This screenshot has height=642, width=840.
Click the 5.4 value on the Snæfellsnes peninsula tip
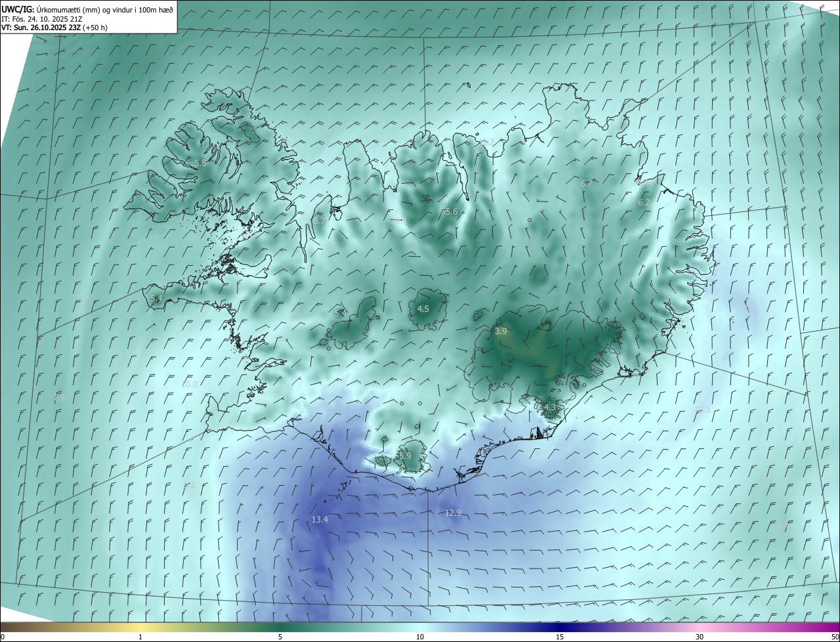(x=156, y=299)
